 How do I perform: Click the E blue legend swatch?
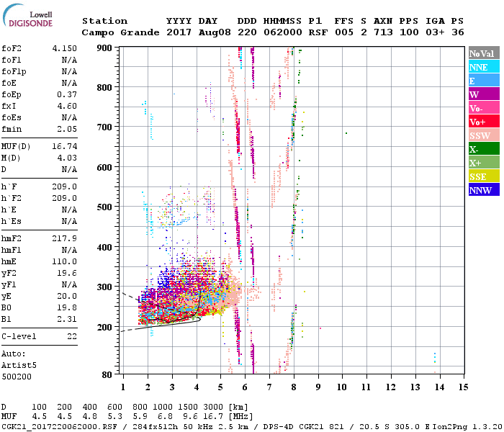point(484,81)
